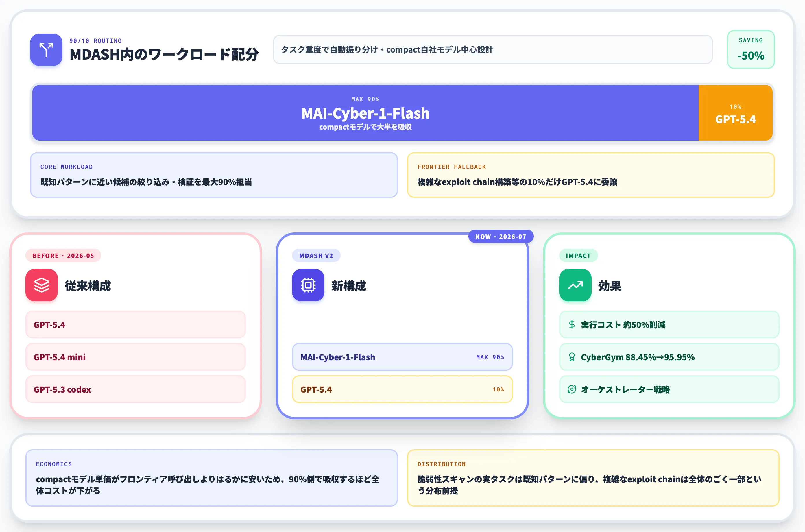Click 10% label in 新構成 GPT-5.4 row
805x532 pixels.
498,389
